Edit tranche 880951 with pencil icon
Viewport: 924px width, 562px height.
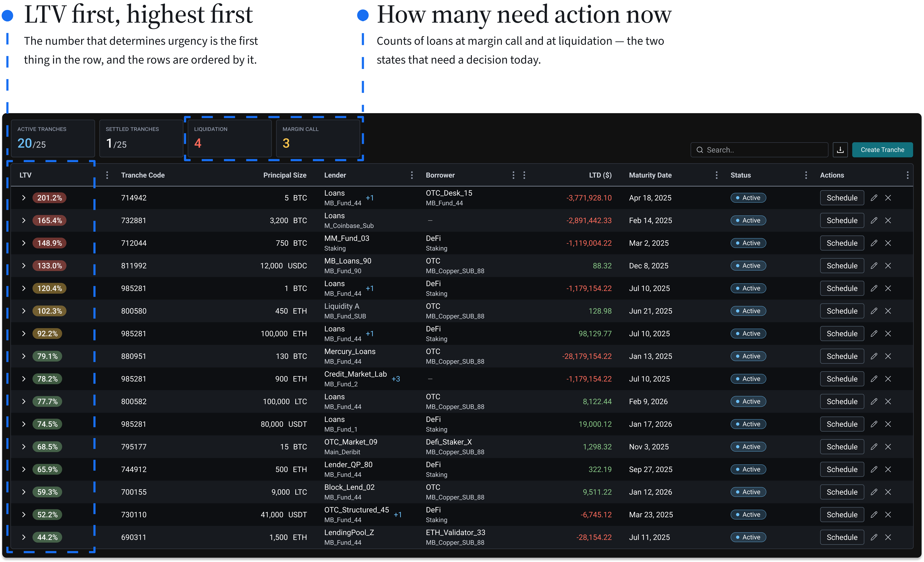point(874,356)
